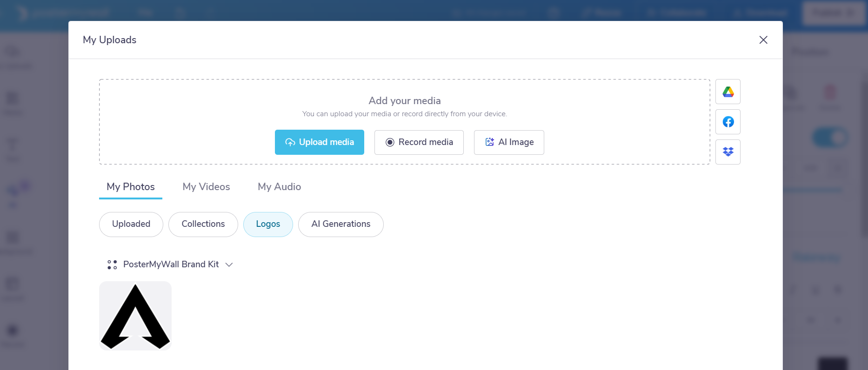Click the Record media button
The width and height of the screenshot is (868, 370).
419,142
